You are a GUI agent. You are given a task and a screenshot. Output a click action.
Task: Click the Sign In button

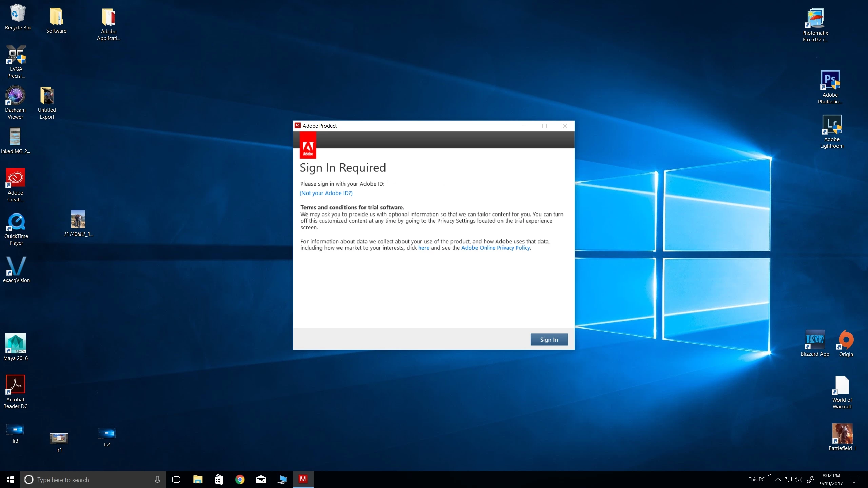pos(549,340)
